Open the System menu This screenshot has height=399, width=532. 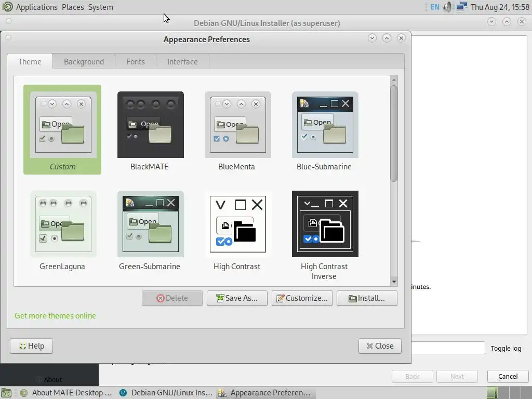pos(100,7)
